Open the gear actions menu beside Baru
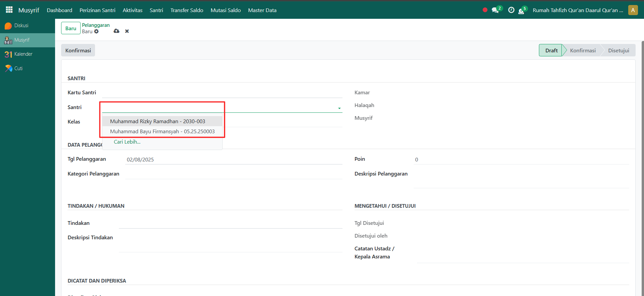 [x=97, y=32]
